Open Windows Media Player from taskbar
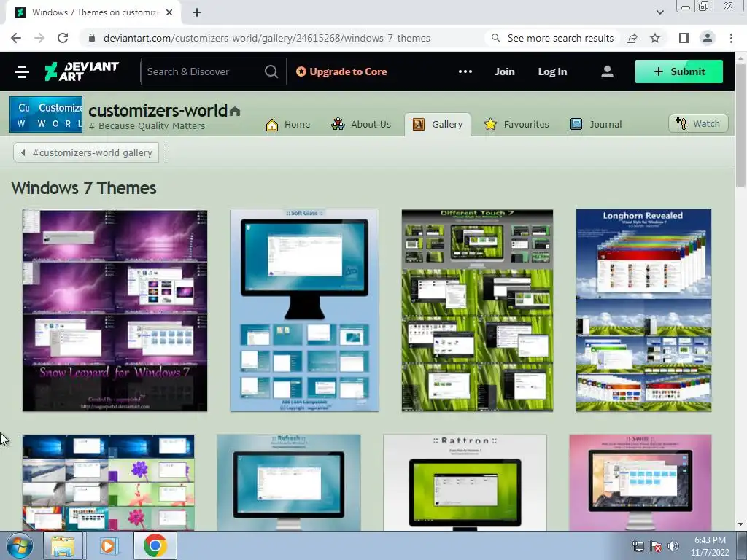Viewport: 747px width, 560px height. click(x=108, y=545)
